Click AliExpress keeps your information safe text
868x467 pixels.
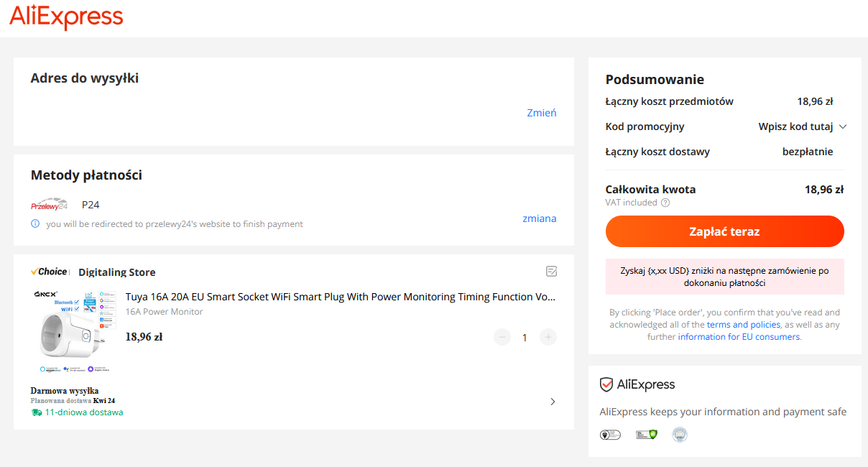[723, 412]
